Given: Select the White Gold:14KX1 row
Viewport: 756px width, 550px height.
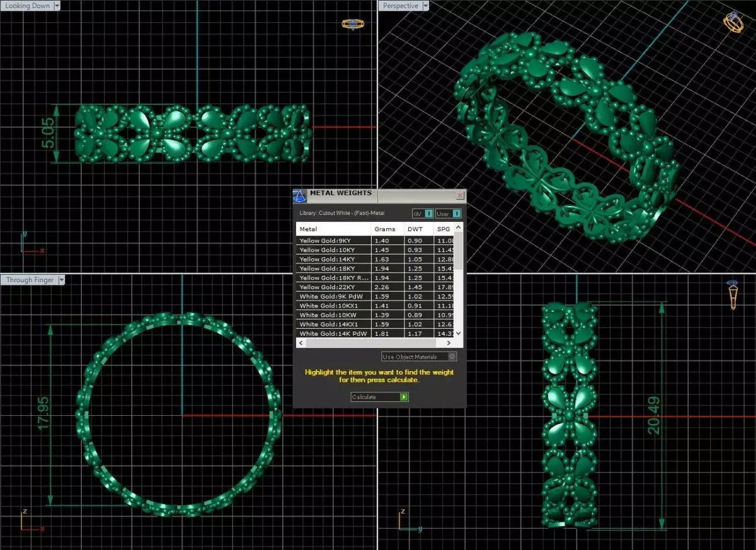Looking at the screenshot, I should 375,324.
